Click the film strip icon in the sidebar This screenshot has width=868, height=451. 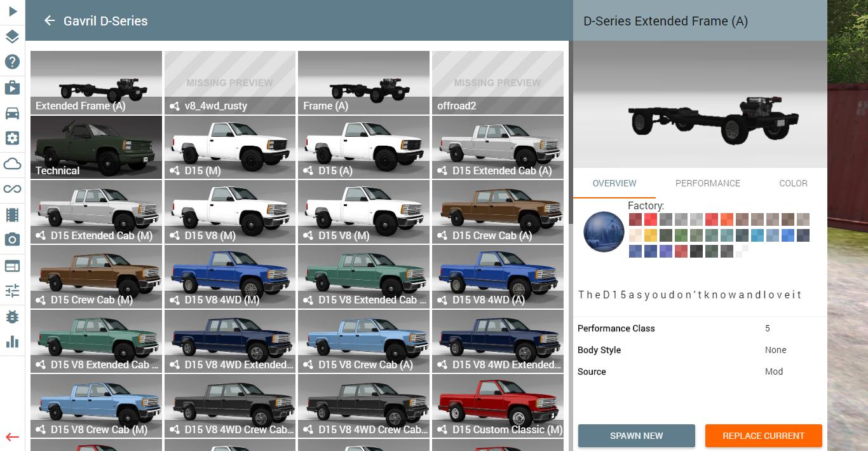tap(12, 214)
